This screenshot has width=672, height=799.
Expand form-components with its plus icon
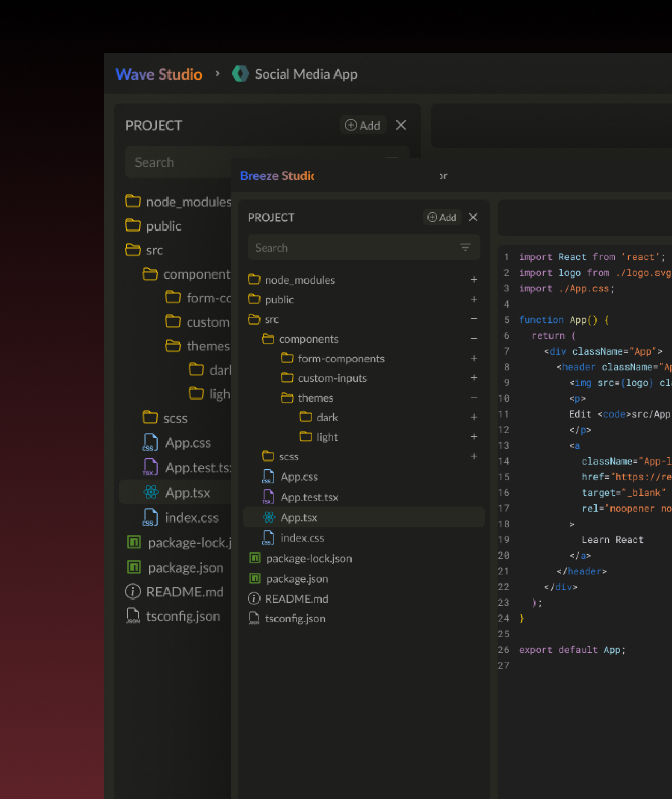pos(474,358)
